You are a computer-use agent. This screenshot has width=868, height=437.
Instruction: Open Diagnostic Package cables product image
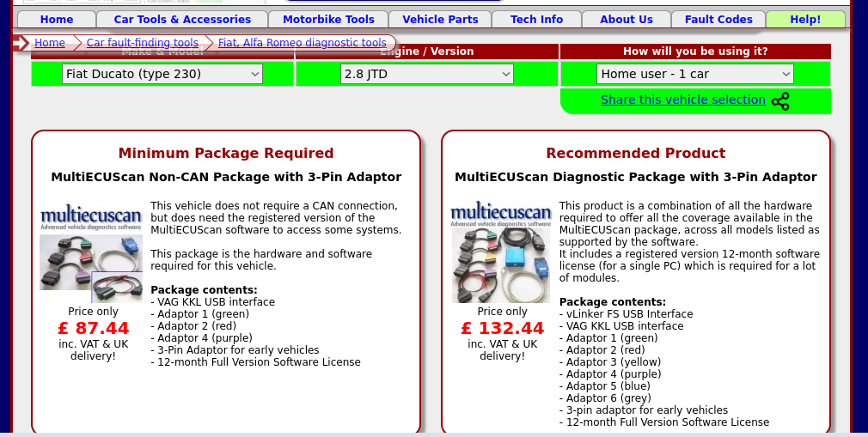pos(500,264)
